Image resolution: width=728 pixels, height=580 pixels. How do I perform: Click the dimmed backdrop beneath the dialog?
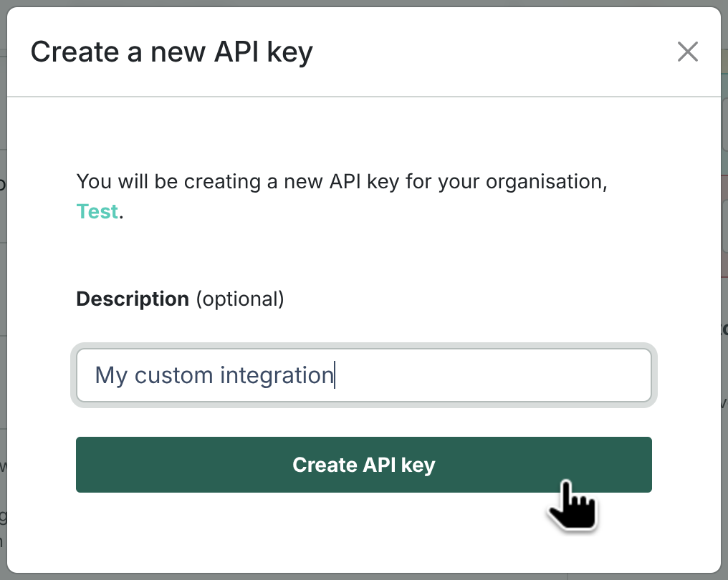click(363, 576)
